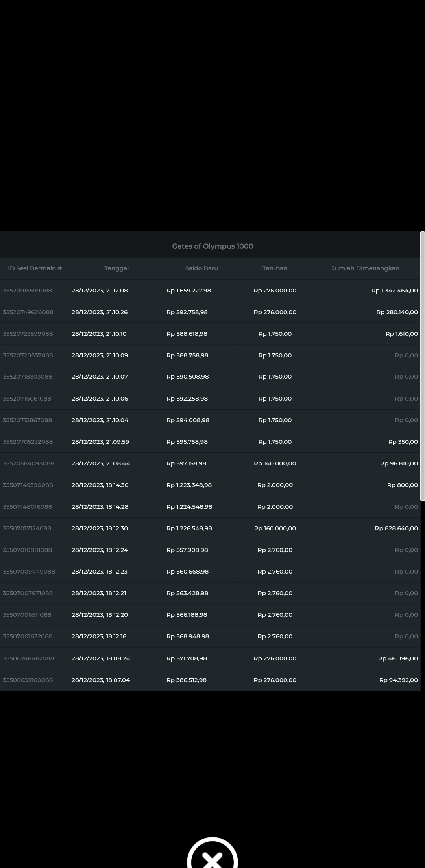Open session ID 35506659160088
Screen dimensions: 425x868
(28, 680)
